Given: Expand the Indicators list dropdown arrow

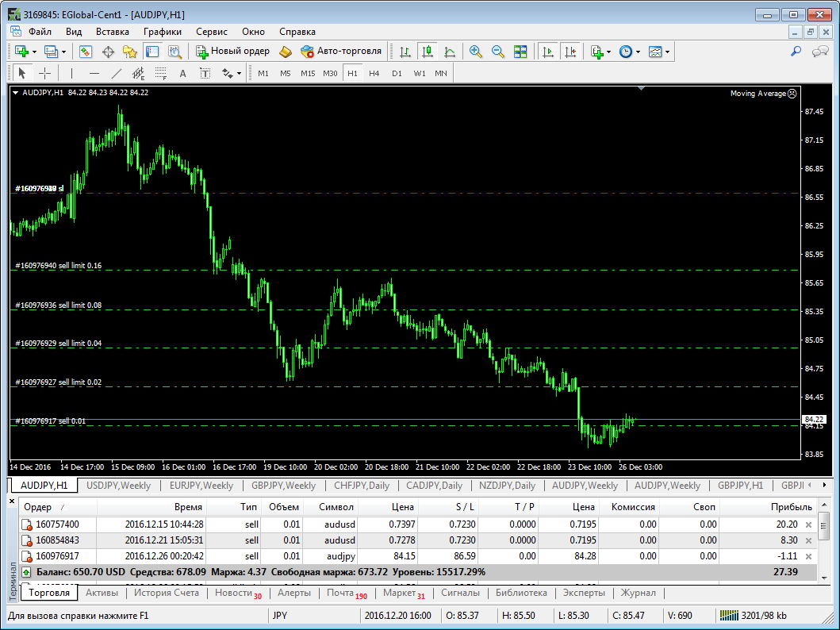Looking at the screenshot, I should click(x=609, y=52).
